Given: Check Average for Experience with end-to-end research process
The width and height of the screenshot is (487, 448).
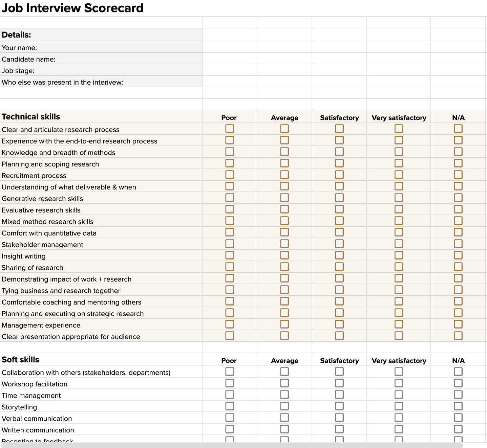Looking at the screenshot, I should coord(284,140).
